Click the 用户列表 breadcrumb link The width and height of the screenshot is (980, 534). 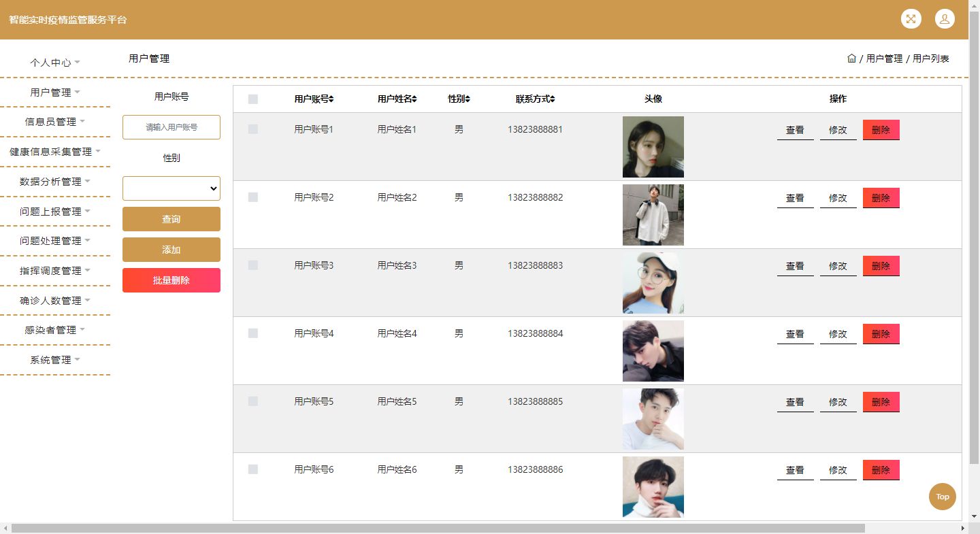930,59
